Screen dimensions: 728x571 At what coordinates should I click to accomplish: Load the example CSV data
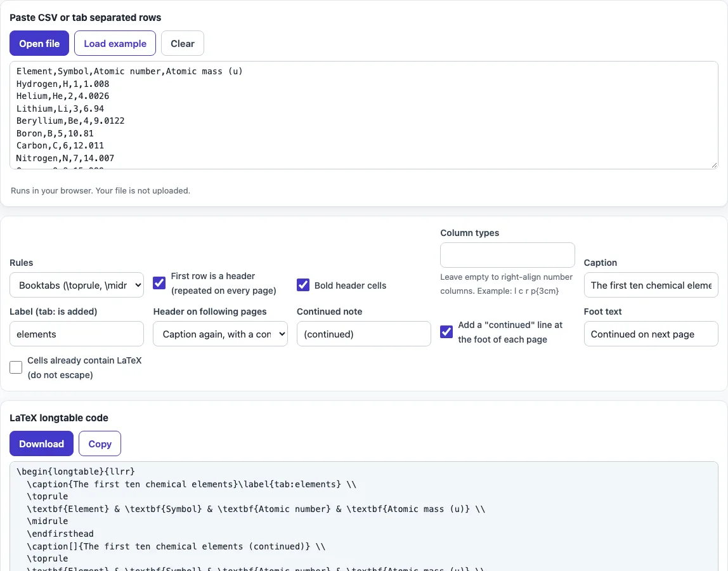115,43
